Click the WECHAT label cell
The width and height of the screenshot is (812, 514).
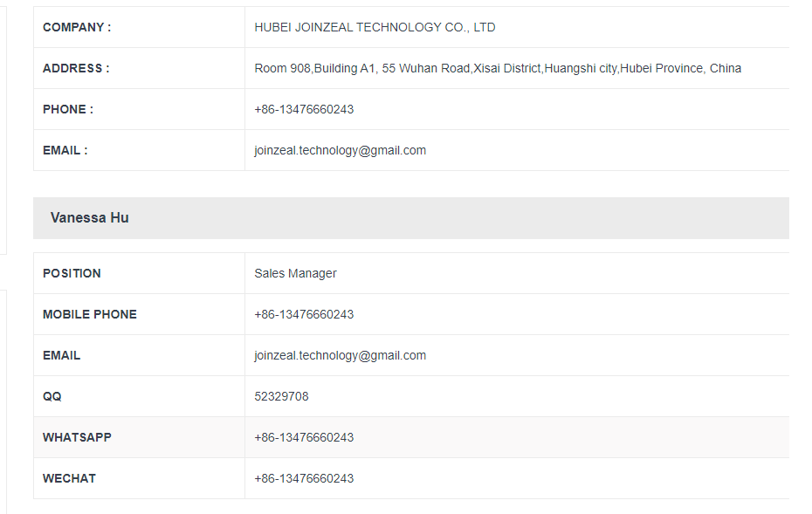click(x=140, y=478)
